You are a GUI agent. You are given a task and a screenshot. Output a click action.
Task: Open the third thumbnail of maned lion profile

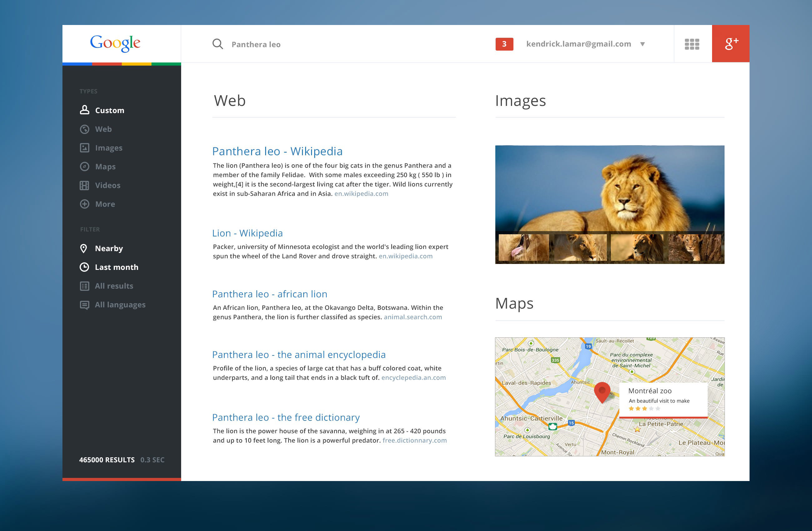pyautogui.click(x=636, y=247)
